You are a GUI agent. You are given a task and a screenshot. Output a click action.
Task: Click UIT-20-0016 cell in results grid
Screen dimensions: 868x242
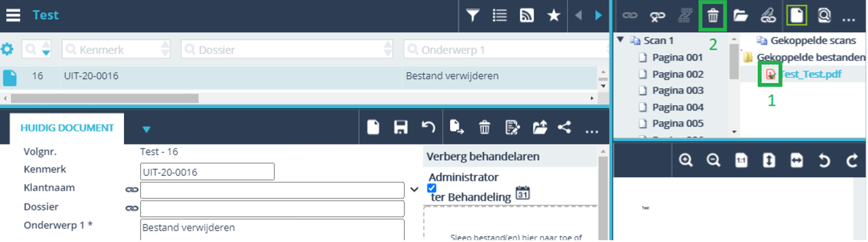91,76
